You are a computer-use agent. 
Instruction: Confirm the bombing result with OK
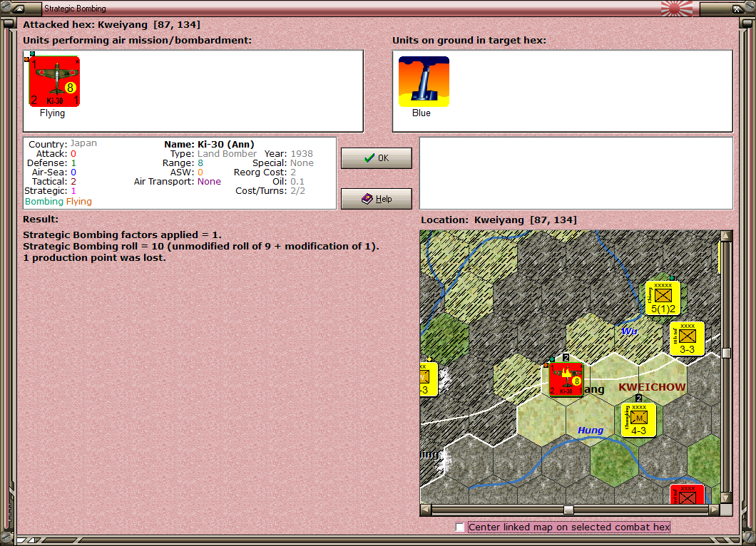[x=377, y=158]
